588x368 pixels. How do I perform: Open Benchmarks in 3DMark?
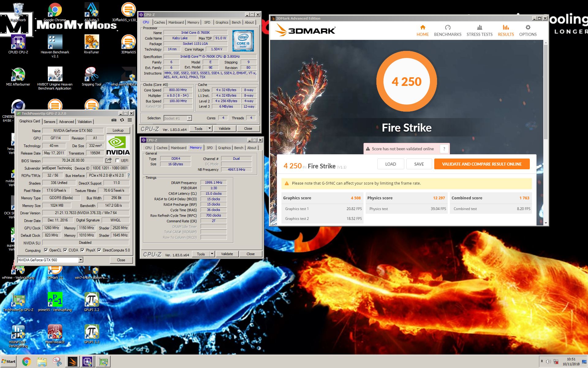447,31
